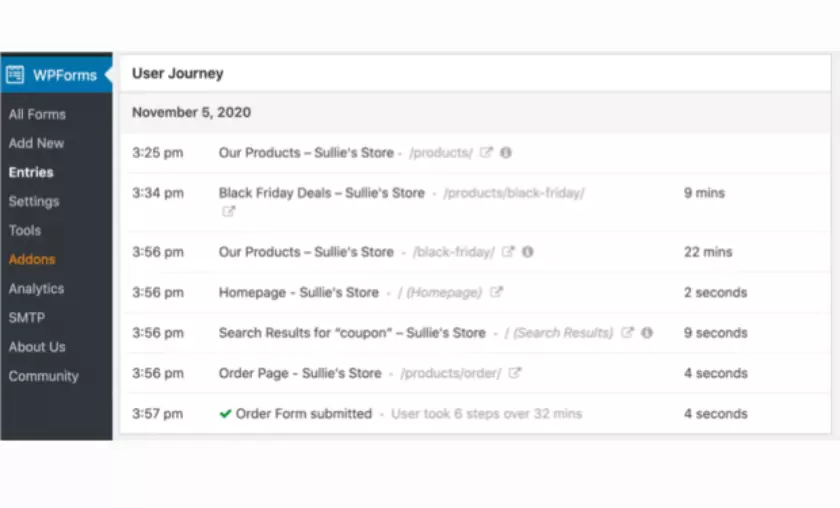The height and width of the screenshot is (508, 840).
Task: Click '4 seconds' on Order Page row
Action: click(715, 373)
